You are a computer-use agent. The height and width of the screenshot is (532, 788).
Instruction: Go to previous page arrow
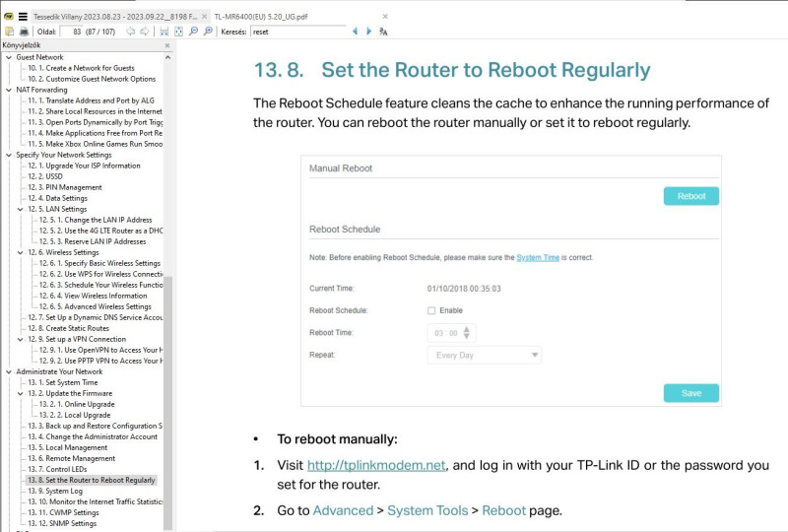pyautogui.click(x=131, y=32)
